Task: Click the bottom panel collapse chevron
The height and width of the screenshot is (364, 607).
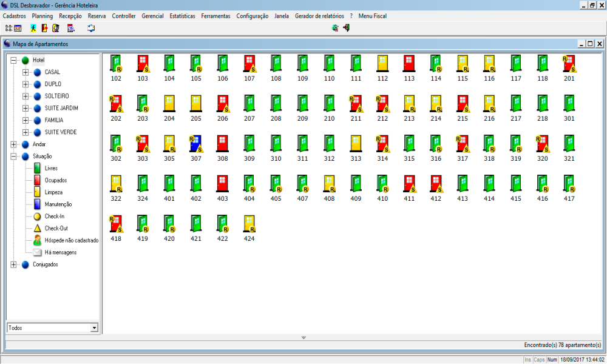Action: point(304,338)
